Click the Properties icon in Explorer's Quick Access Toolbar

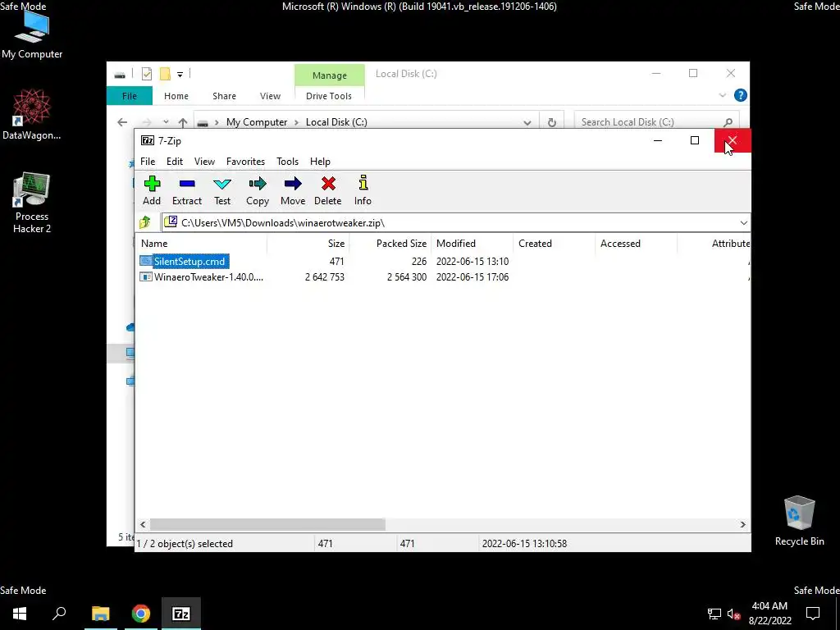coord(147,74)
